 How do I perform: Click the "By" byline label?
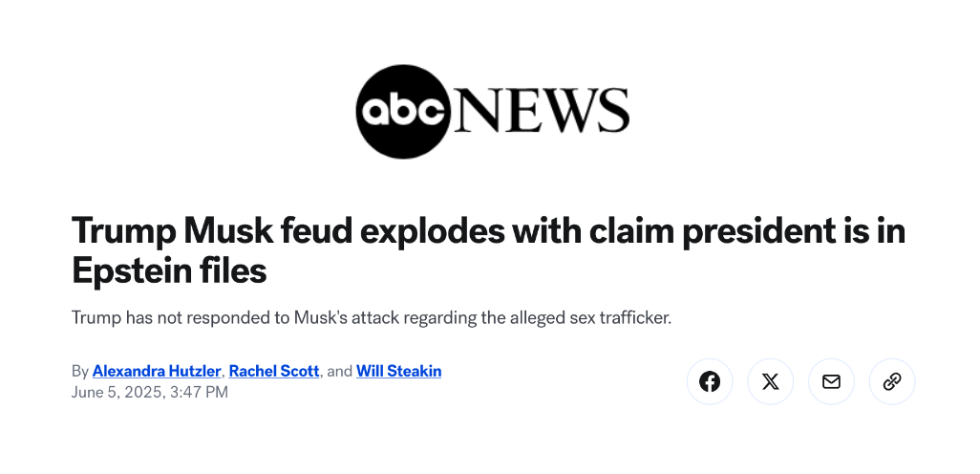point(80,371)
